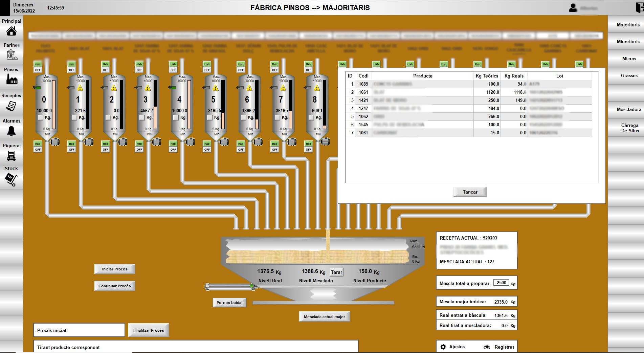
Task: Edit the Mescla total a preparar value field
Action: click(501, 282)
